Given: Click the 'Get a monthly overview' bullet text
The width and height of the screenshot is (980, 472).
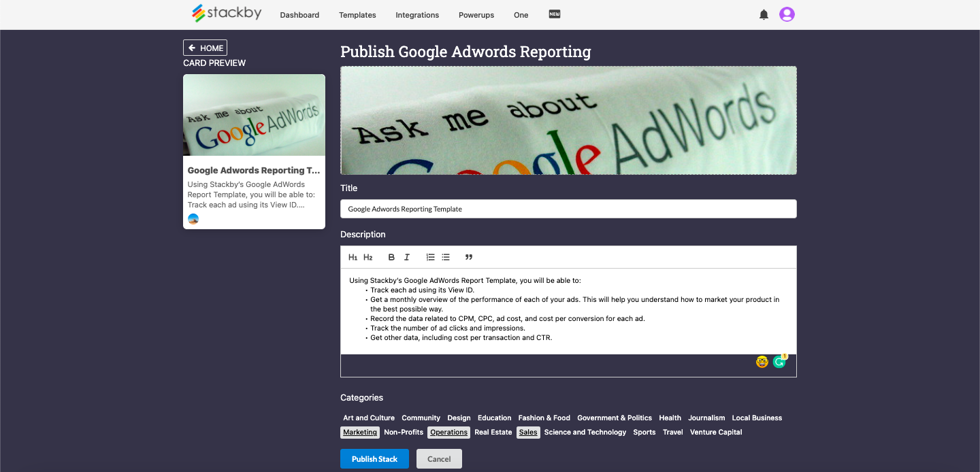Looking at the screenshot, I should [x=575, y=304].
